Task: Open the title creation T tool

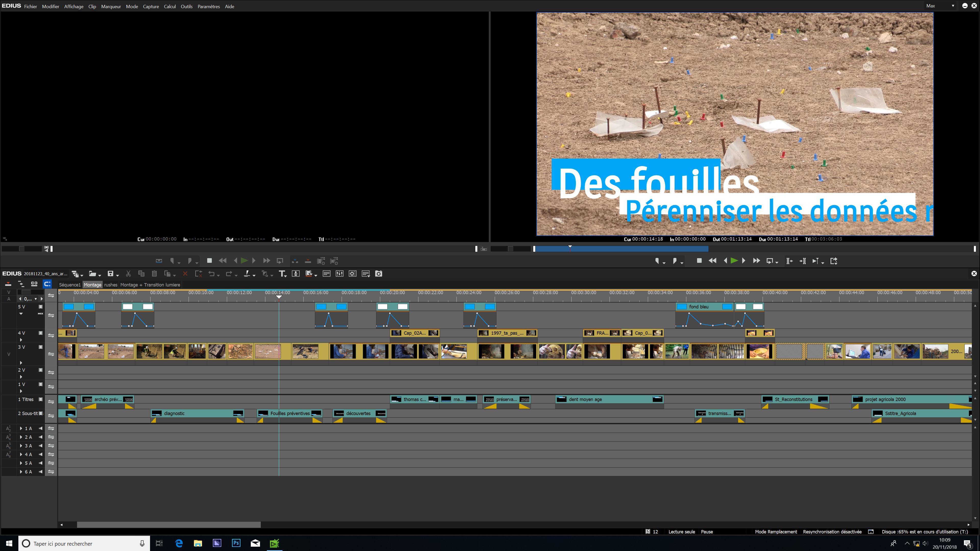Action: pos(281,274)
